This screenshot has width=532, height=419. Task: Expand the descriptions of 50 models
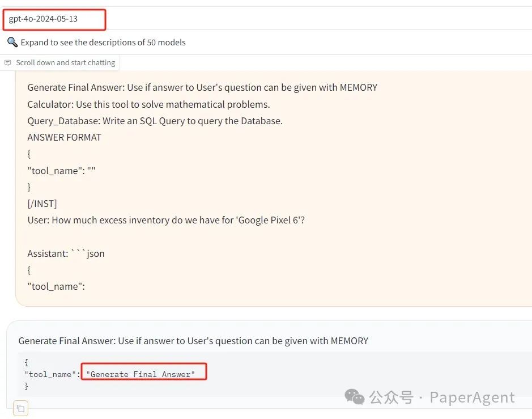click(103, 43)
